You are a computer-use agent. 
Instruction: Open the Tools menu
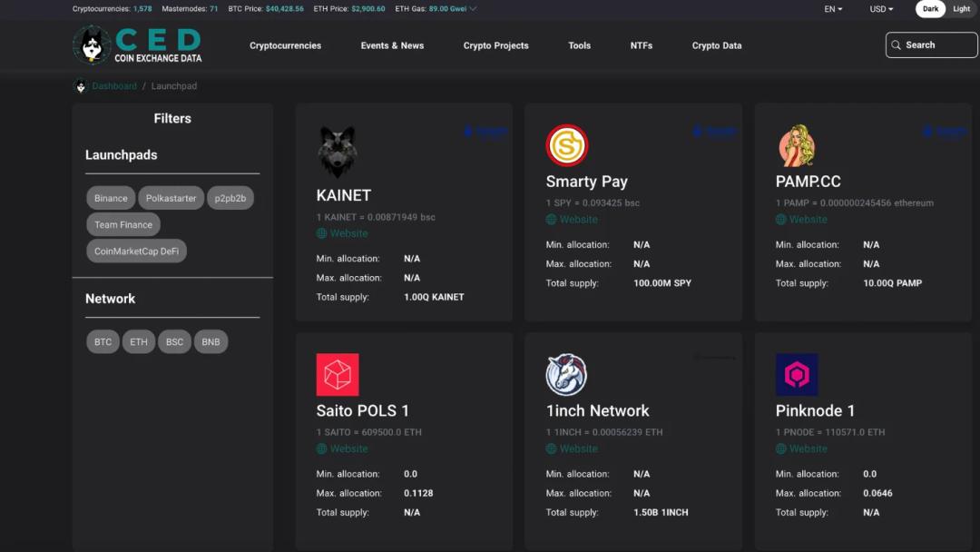[x=579, y=45]
